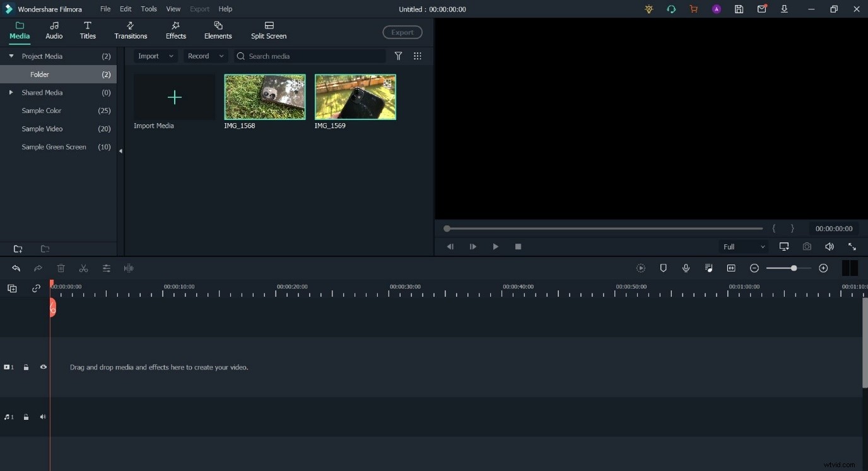Open the Zoom to Fit Timeline icon
This screenshot has height=471, width=868.
pyautogui.click(x=730, y=268)
